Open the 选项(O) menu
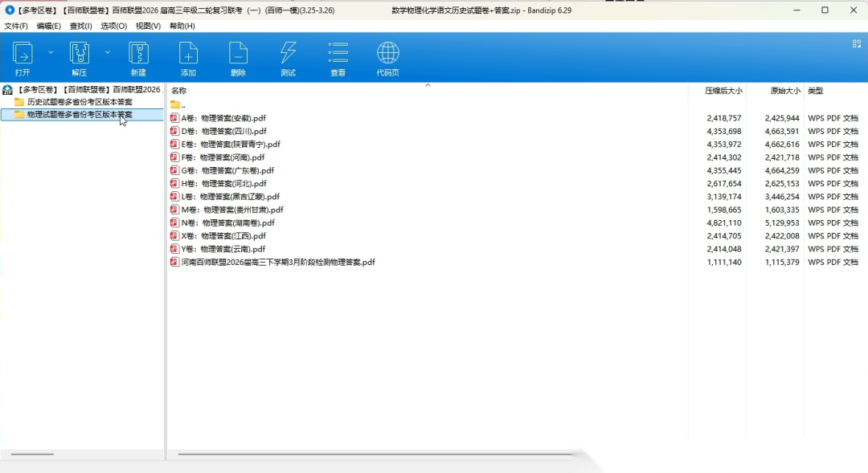 (x=113, y=26)
